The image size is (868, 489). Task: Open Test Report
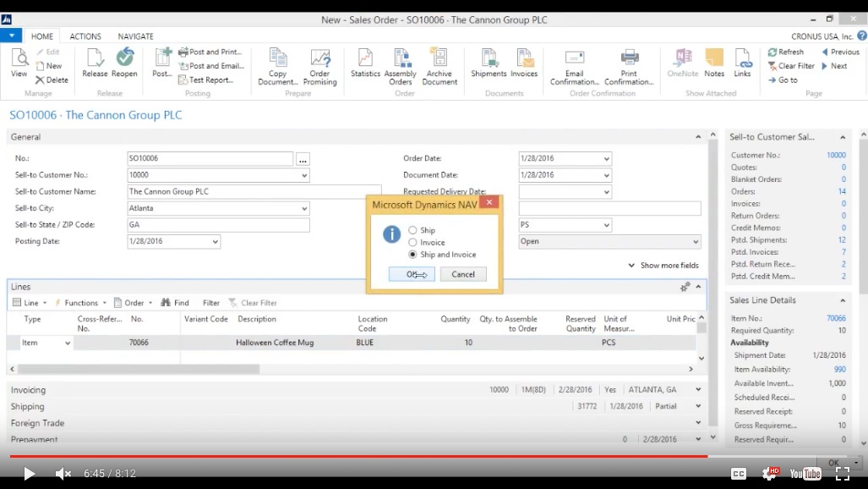point(205,80)
